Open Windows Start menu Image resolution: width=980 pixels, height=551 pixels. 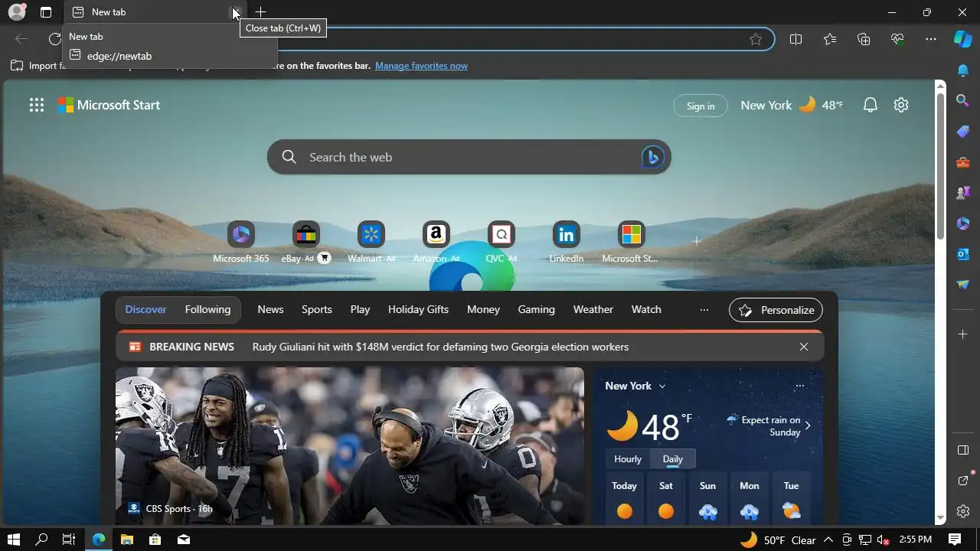click(13, 540)
